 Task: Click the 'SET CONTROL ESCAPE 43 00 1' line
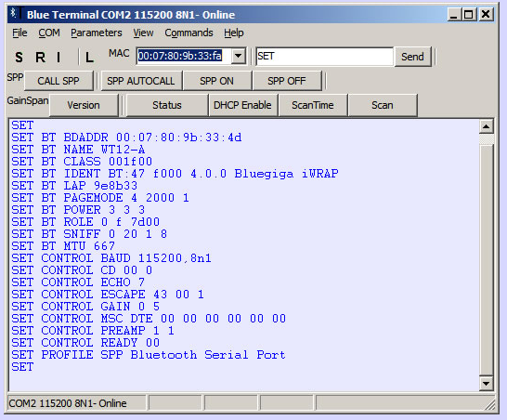(x=108, y=295)
